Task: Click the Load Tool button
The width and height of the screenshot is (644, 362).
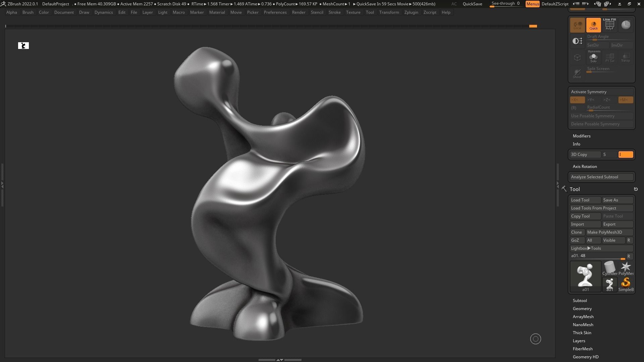Action: 585,200
